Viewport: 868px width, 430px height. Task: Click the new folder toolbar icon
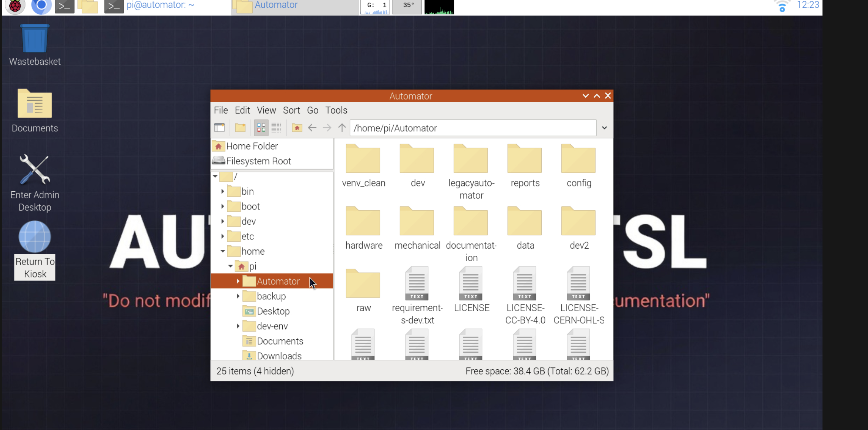point(240,128)
